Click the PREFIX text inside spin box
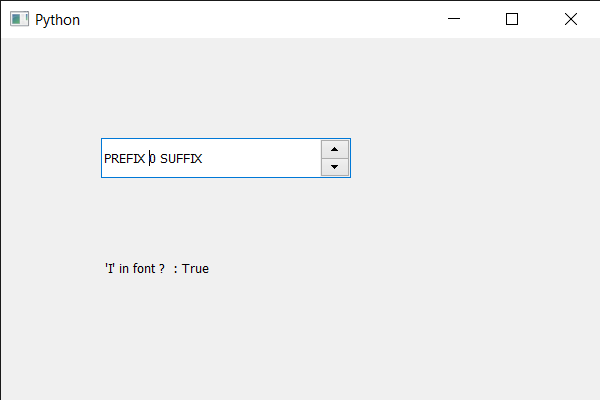The width and height of the screenshot is (600, 400). coord(124,158)
